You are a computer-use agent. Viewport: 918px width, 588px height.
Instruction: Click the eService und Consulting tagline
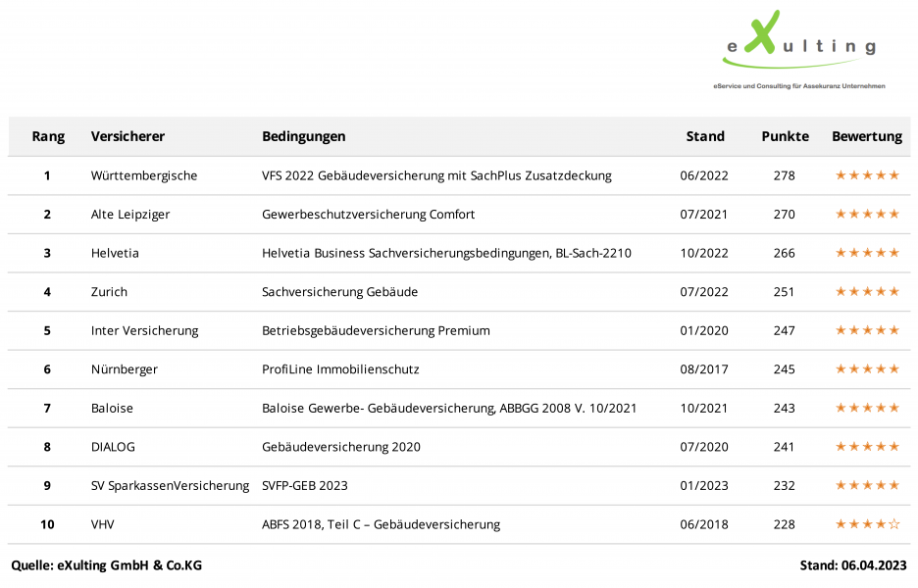click(799, 86)
